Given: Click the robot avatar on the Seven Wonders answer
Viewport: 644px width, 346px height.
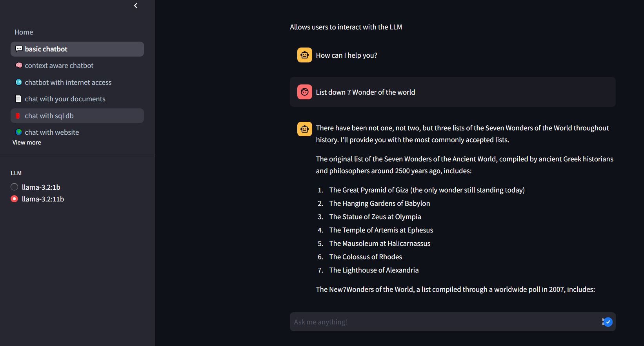Looking at the screenshot, I should 305,129.
